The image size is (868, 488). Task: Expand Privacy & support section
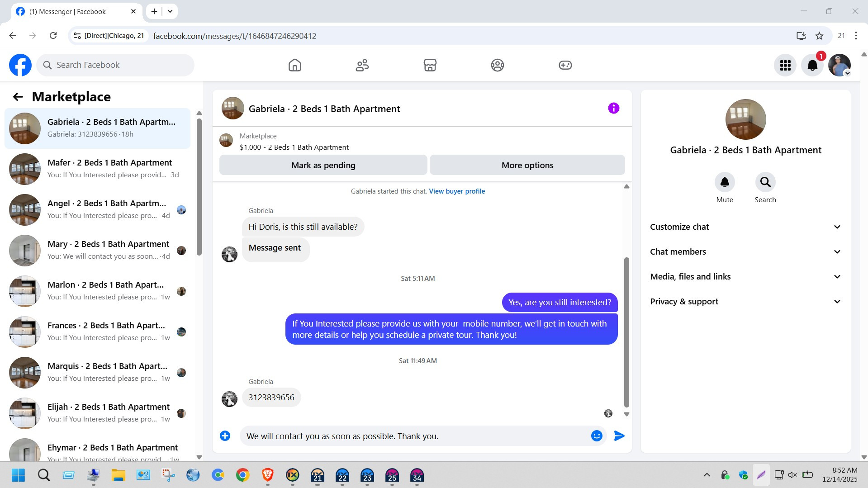[x=745, y=302]
